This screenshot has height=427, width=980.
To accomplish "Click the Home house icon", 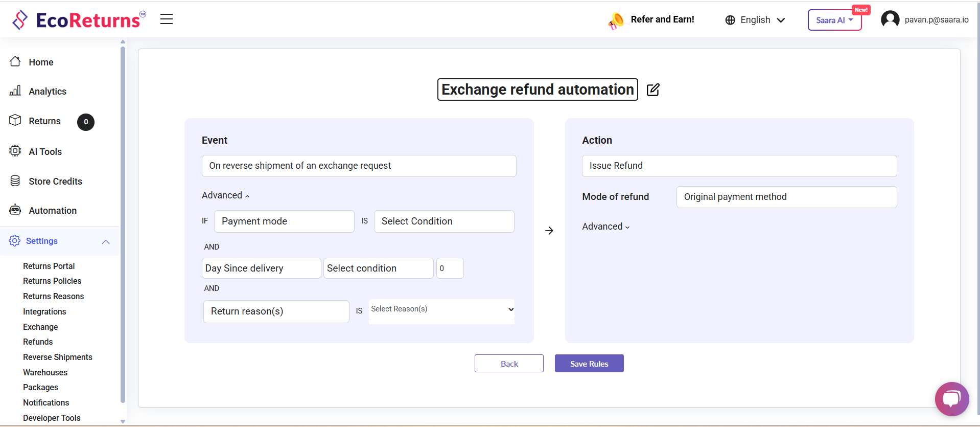I will pos(15,62).
